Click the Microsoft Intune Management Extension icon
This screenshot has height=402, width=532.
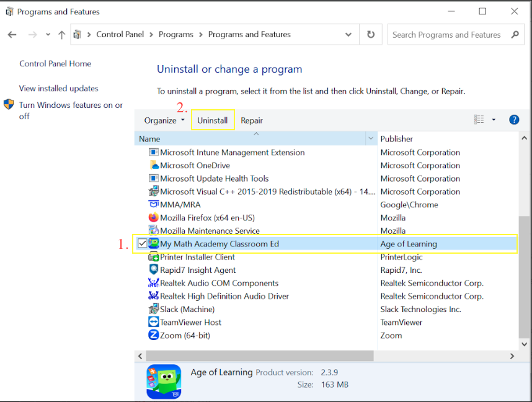154,152
